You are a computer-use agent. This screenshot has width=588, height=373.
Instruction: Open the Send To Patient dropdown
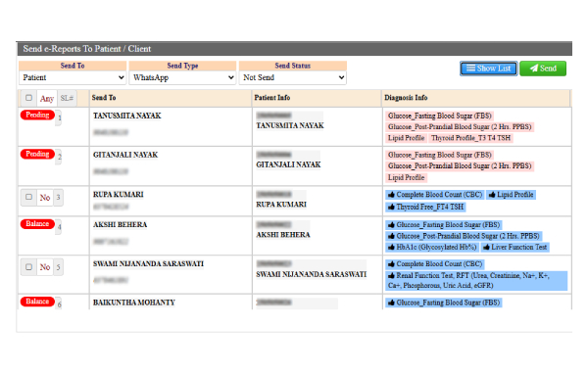click(x=73, y=77)
